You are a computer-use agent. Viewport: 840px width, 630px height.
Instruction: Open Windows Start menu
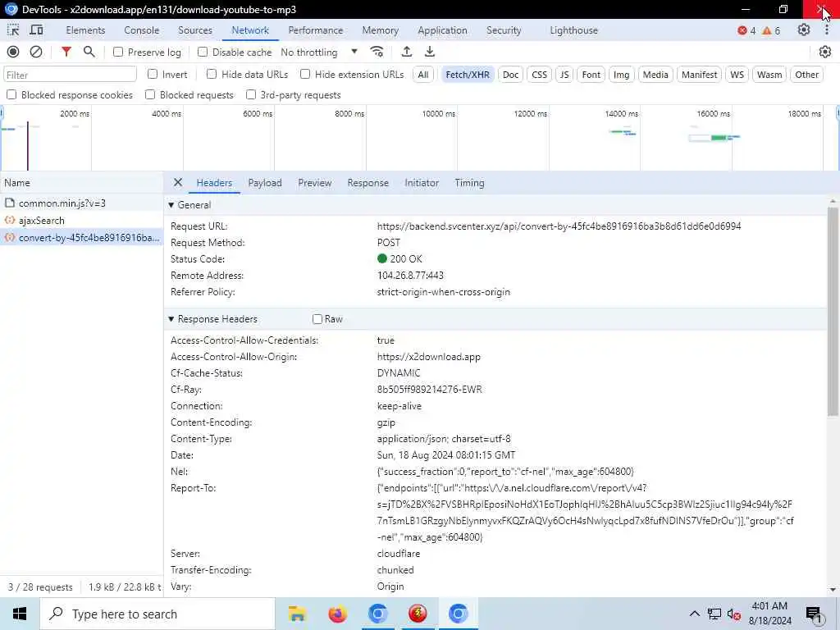tap(20, 614)
